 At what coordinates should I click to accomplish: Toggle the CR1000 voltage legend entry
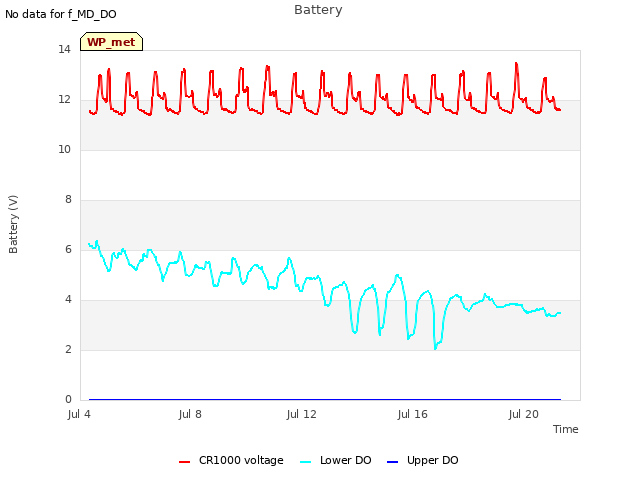[x=231, y=460]
